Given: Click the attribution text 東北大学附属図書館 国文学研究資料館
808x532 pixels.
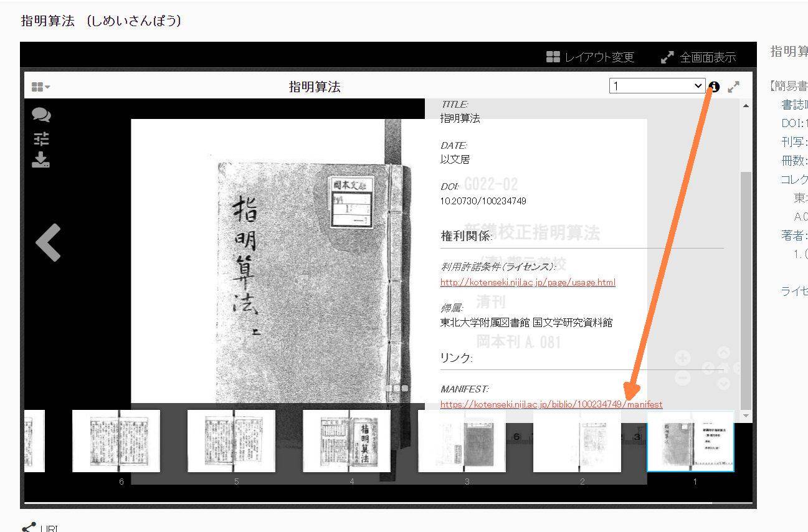Looking at the screenshot, I should click(x=526, y=323).
